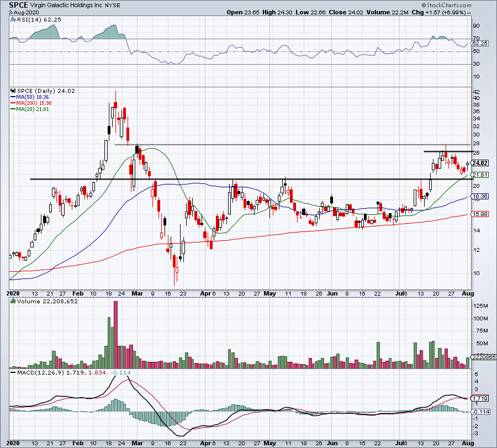Click the 75M volume axis label
Screen dimensions: 497x448
tap(482, 331)
